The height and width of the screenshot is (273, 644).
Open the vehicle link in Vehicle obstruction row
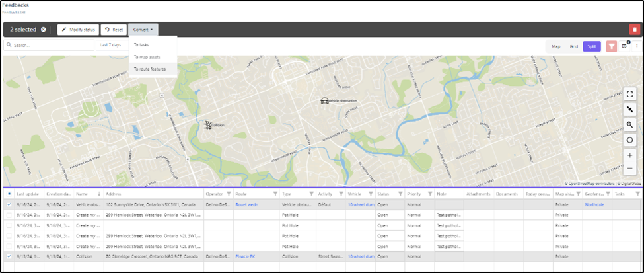(361, 204)
